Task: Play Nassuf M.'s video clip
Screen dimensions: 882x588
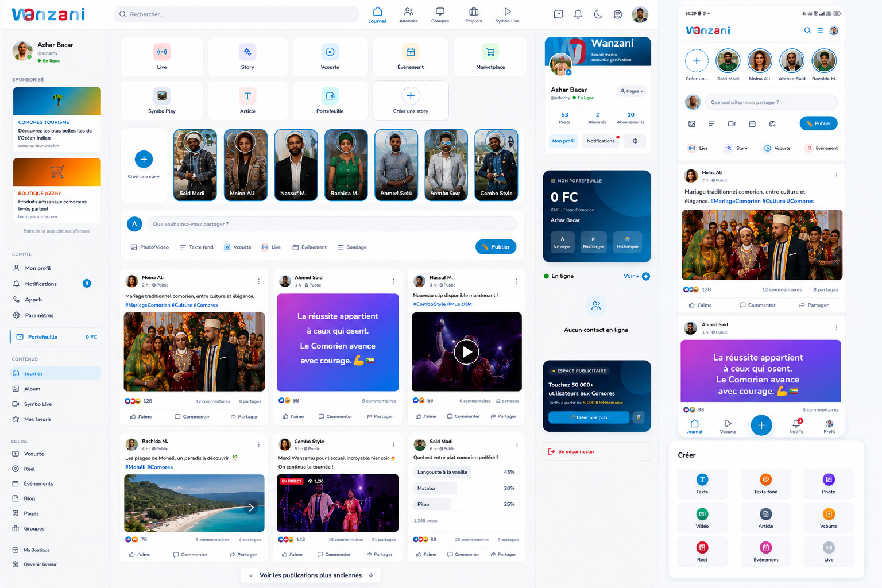Action: coord(467,352)
